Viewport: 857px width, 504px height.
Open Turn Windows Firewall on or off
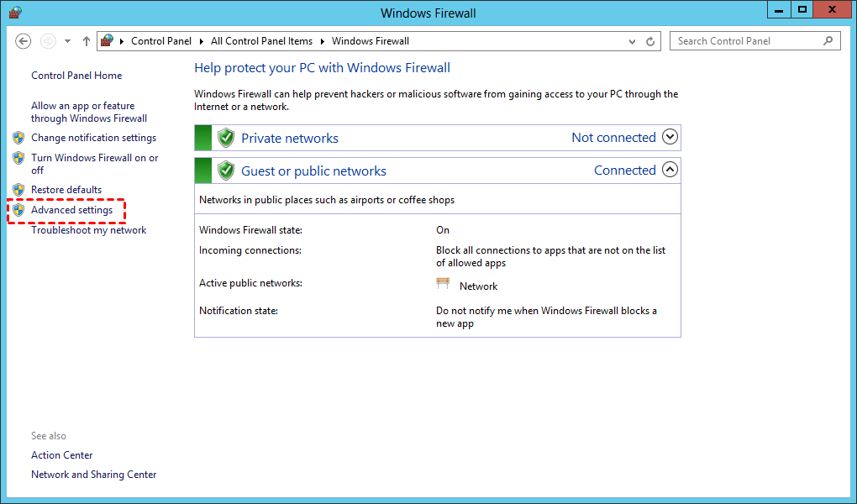click(95, 164)
